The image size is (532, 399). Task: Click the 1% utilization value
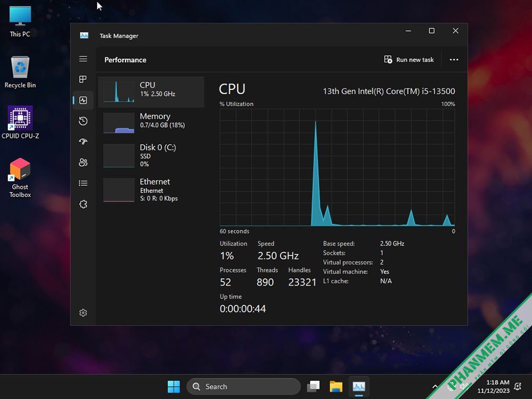(227, 256)
